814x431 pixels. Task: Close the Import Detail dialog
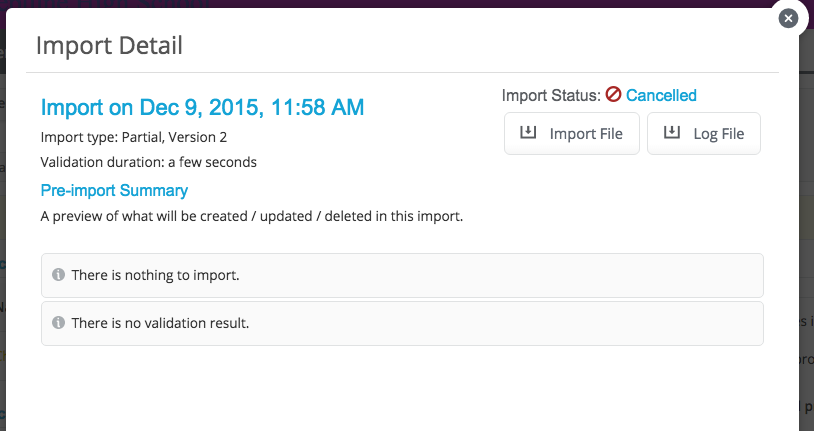(x=788, y=19)
